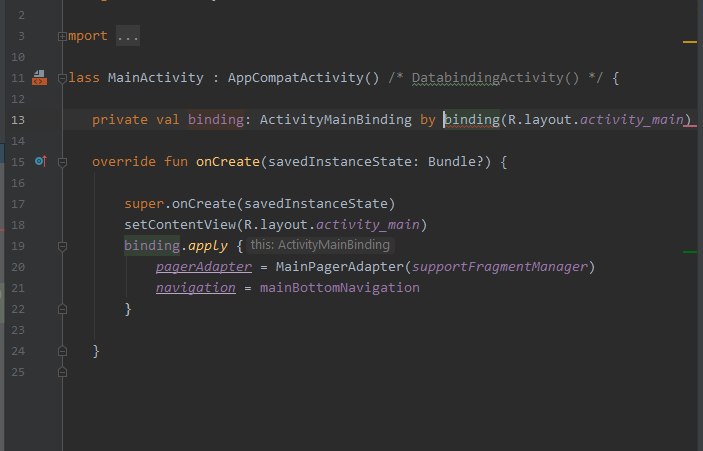
Task: Click the 'pagerAdapter' property
Action: pos(204,267)
